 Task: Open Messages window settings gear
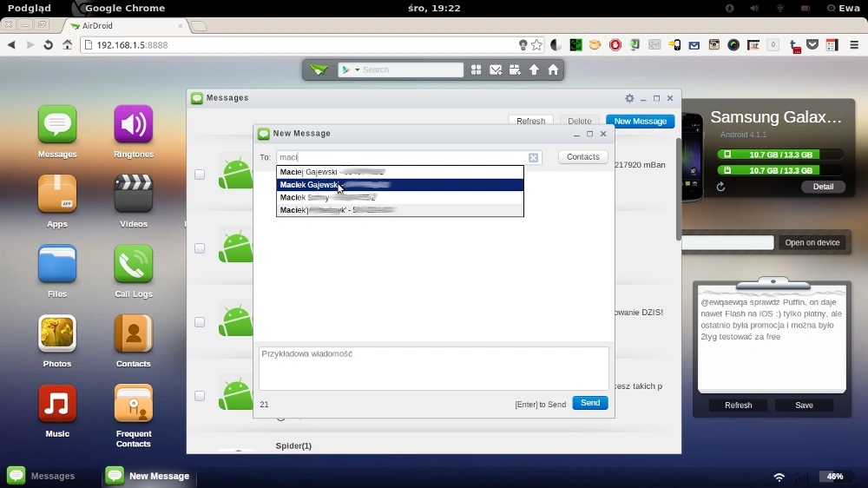629,98
